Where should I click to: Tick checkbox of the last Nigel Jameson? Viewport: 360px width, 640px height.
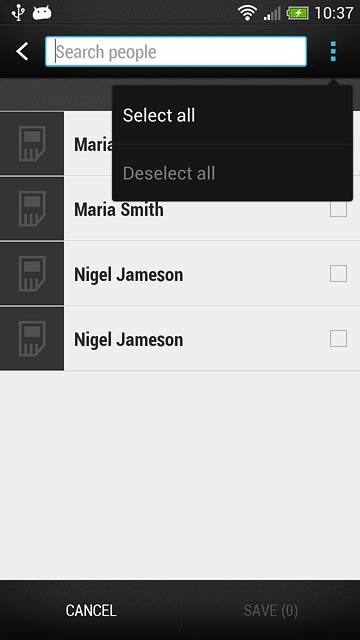(x=338, y=338)
